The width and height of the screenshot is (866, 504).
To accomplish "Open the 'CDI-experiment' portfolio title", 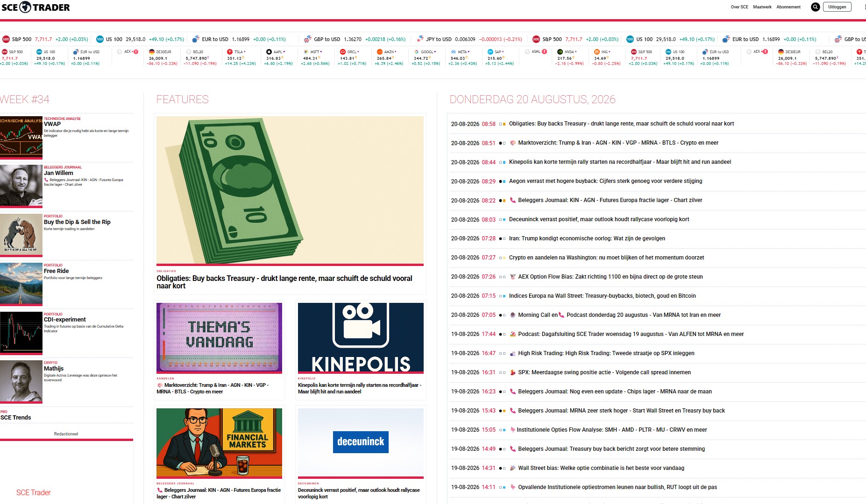I will [65, 320].
